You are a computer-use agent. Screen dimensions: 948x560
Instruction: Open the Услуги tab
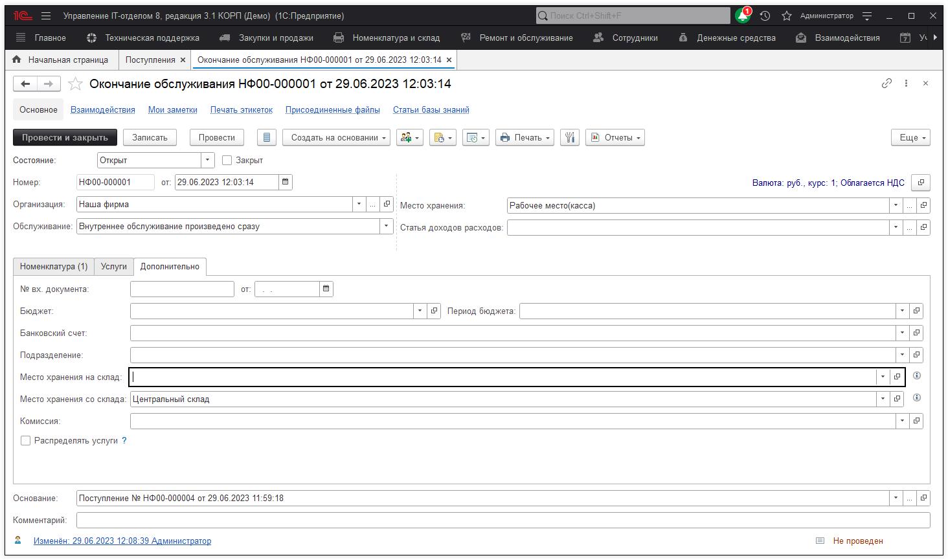coord(114,267)
